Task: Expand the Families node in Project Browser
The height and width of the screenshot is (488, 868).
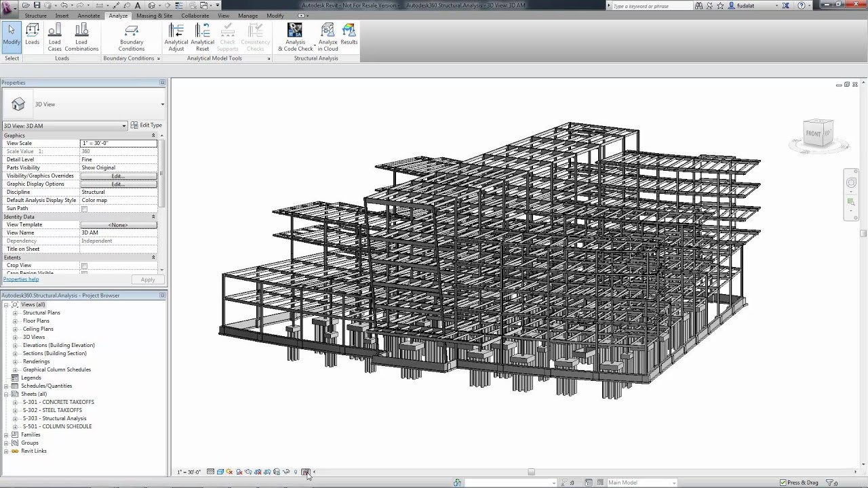Action: 7,435
